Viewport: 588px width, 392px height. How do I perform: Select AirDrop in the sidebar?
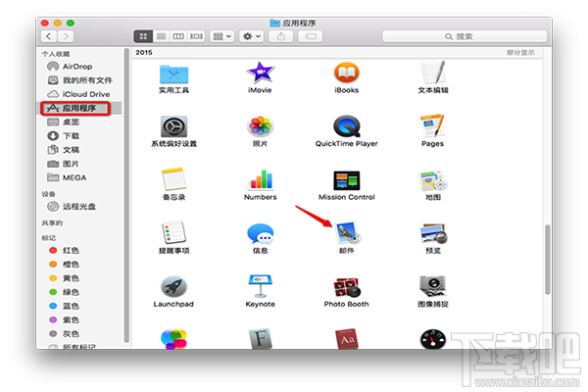pos(78,67)
